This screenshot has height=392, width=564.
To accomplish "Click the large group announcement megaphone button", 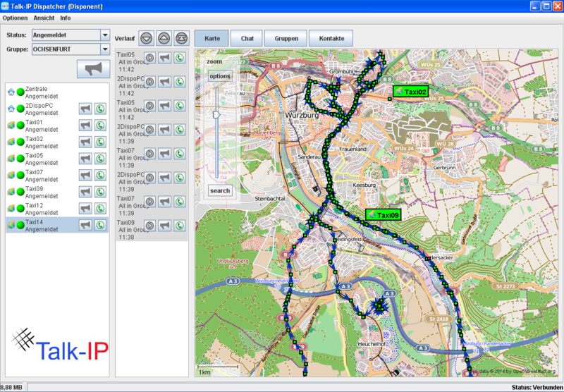I will coord(93,69).
